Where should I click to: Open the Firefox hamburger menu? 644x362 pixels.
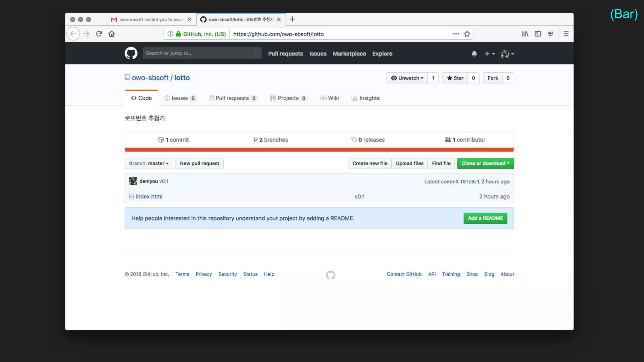point(566,34)
